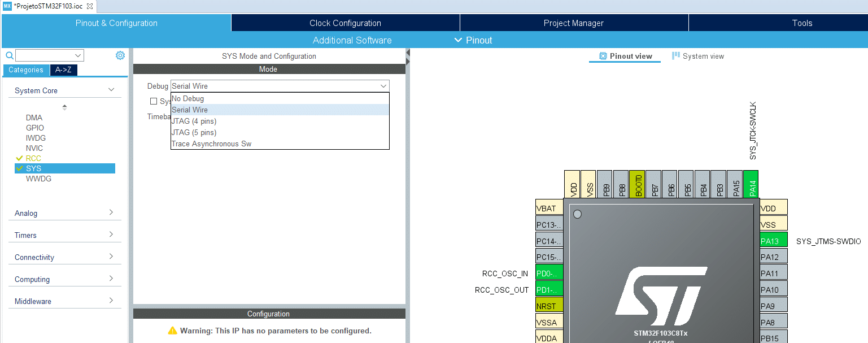Select NVIC in System Core list
The width and height of the screenshot is (868, 343).
(x=34, y=148)
